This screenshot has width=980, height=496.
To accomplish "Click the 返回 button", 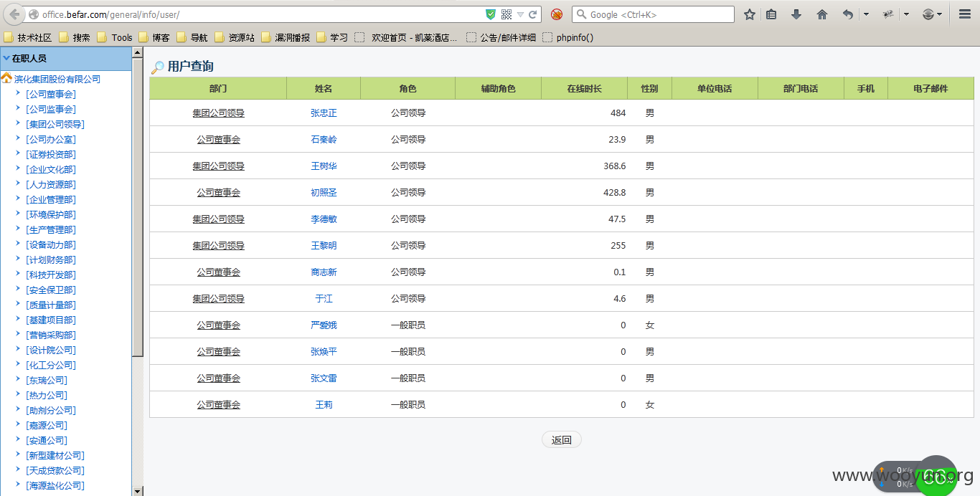I will pyautogui.click(x=561, y=440).
